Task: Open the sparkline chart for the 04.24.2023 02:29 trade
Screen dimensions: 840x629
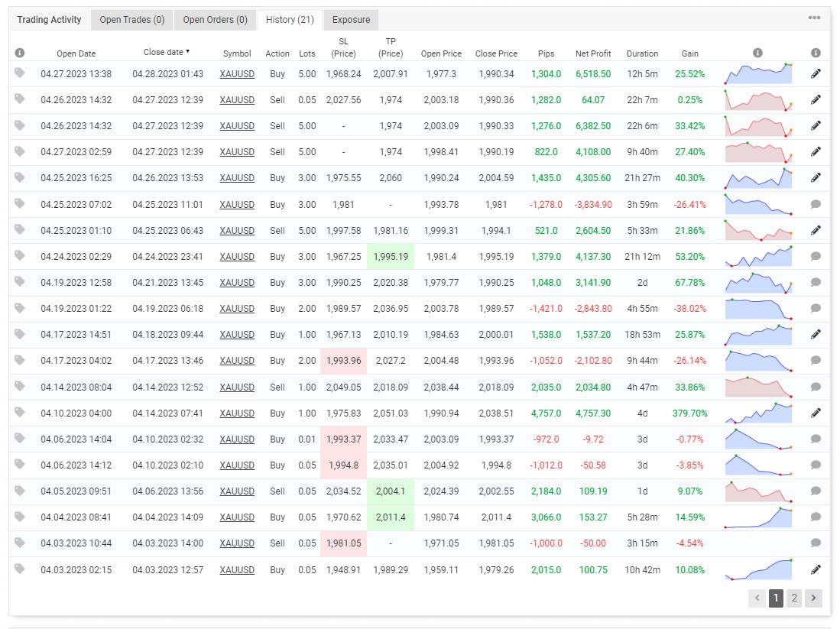Action: pyautogui.click(x=758, y=257)
